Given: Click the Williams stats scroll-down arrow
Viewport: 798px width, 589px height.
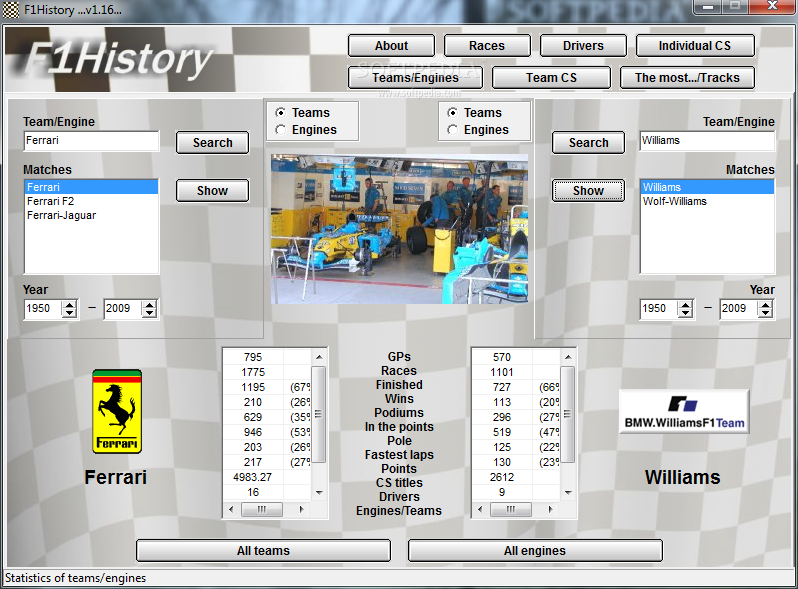Looking at the screenshot, I should point(568,492).
